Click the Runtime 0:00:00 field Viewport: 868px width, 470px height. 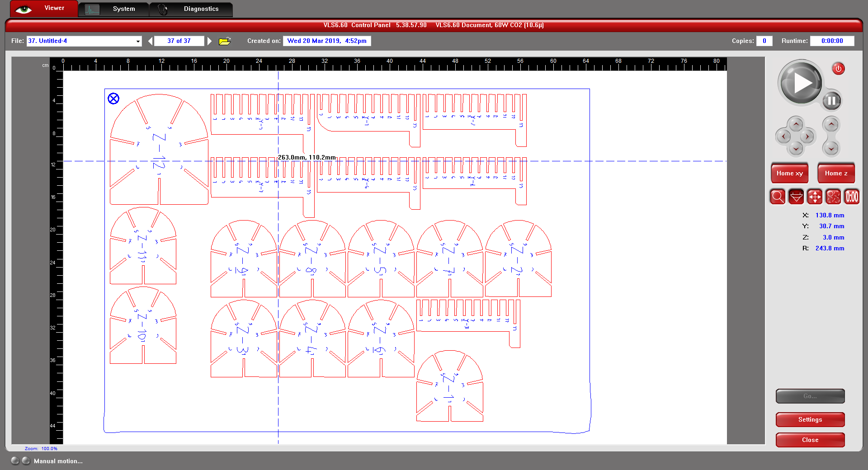coord(832,41)
